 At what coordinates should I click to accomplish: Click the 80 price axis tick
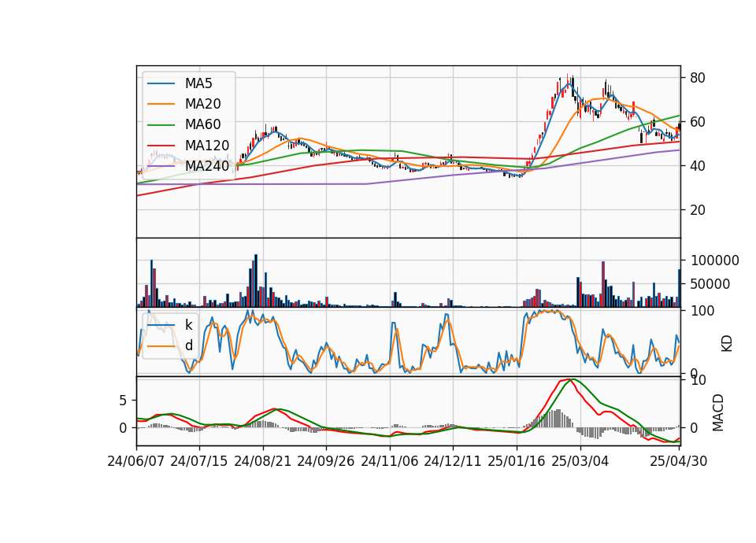click(697, 78)
